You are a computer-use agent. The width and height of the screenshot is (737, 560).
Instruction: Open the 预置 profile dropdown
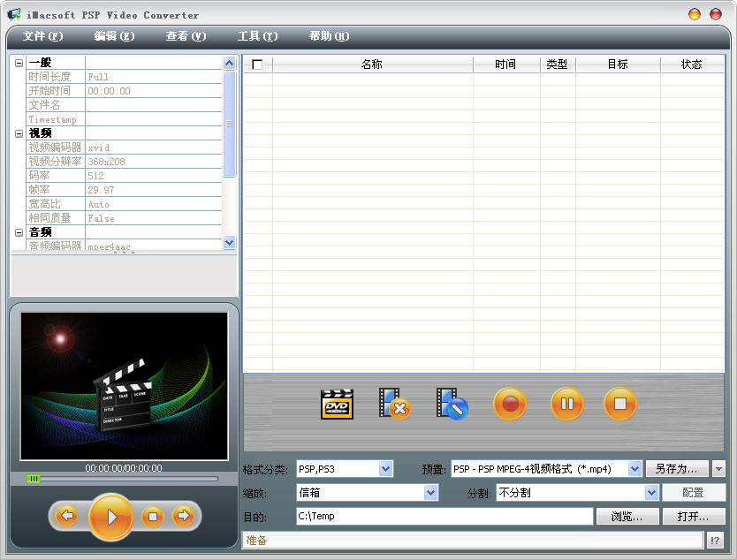pos(634,469)
